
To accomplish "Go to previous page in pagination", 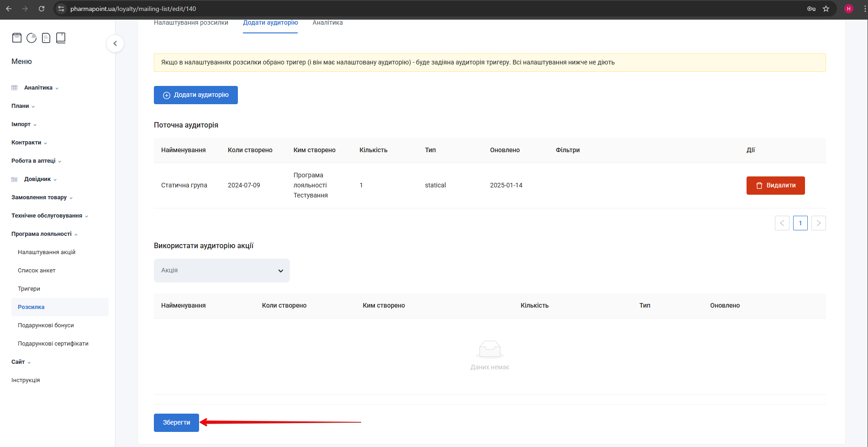I will coord(782,223).
